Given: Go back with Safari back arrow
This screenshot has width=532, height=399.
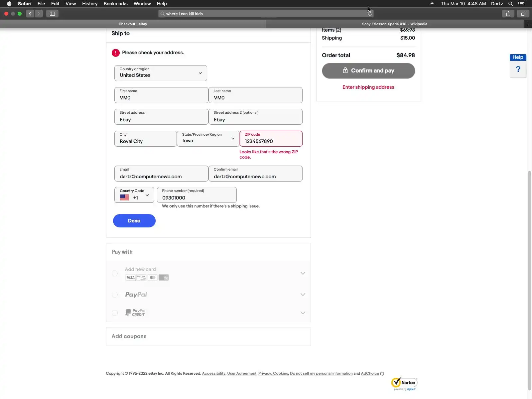Looking at the screenshot, I should pos(30,14).
